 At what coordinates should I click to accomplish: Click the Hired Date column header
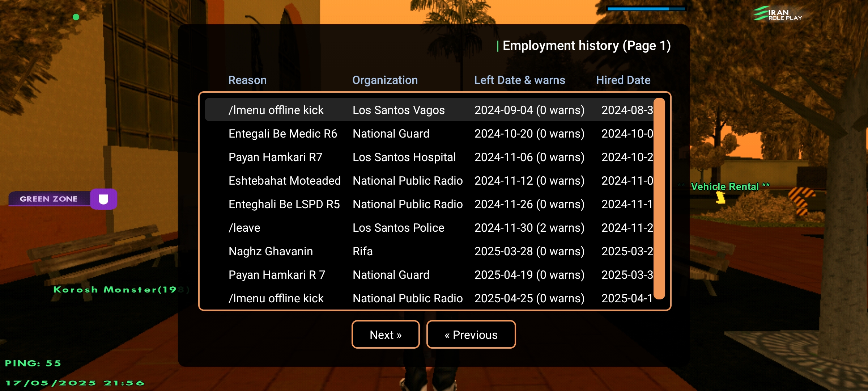pos(623,80)
